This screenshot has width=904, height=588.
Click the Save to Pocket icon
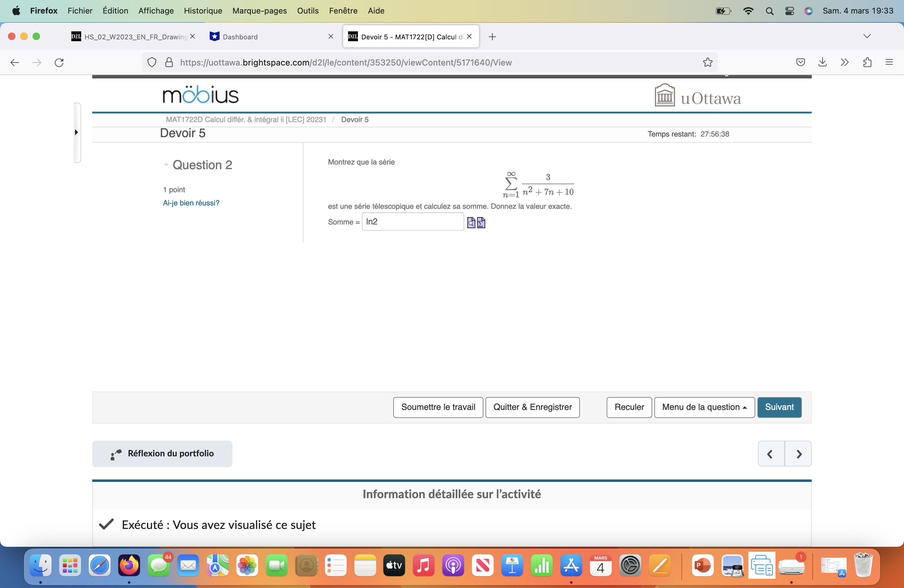[800, 62]
